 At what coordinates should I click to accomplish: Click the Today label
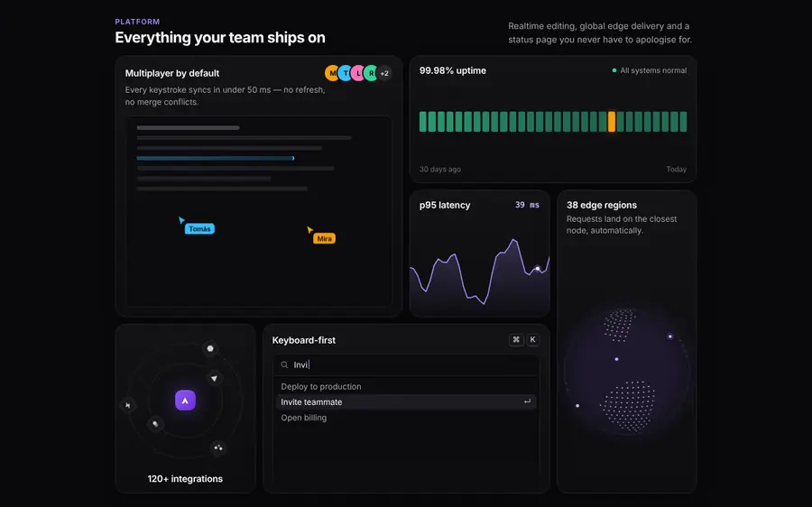click(x=677, y=170)
